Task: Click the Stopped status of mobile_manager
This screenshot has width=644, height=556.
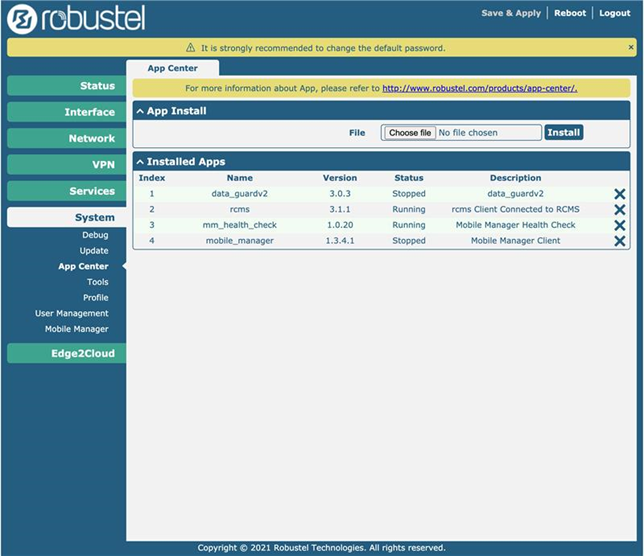Action: pyautogui.click(x=409, y=241)
